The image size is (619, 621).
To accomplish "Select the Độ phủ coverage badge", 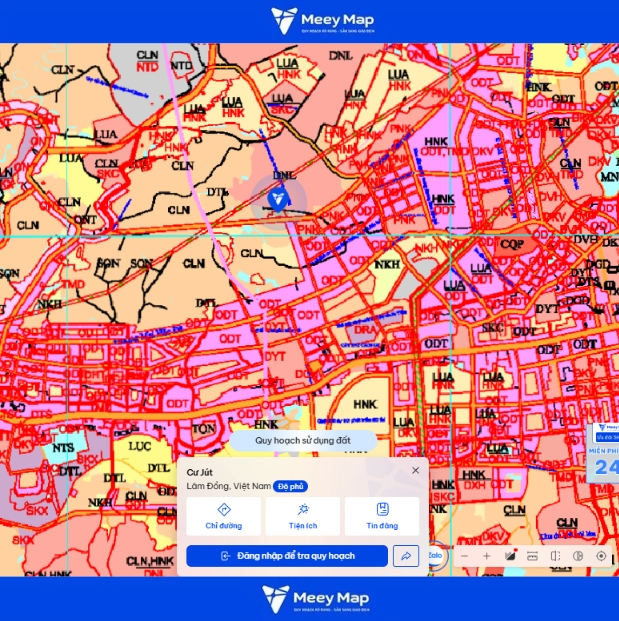I will [x=290, y=486].
